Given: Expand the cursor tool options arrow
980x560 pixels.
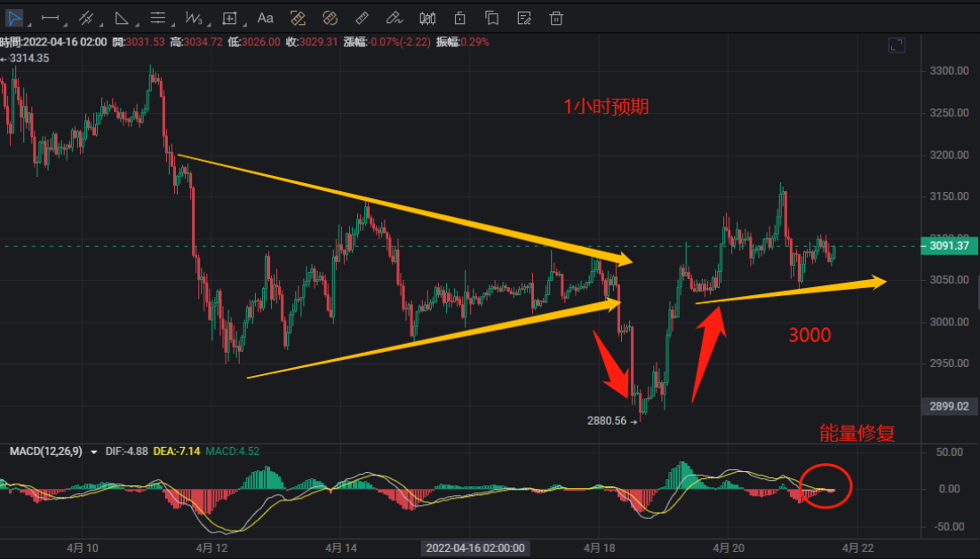Looking at the screenshot, I should point(29,25).
